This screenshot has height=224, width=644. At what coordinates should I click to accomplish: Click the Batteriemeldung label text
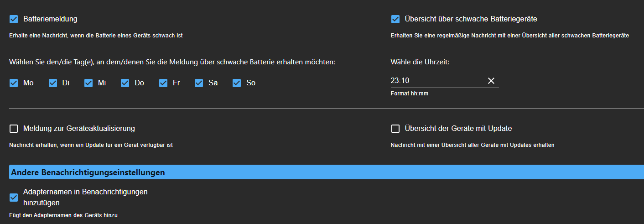[50, 19]
